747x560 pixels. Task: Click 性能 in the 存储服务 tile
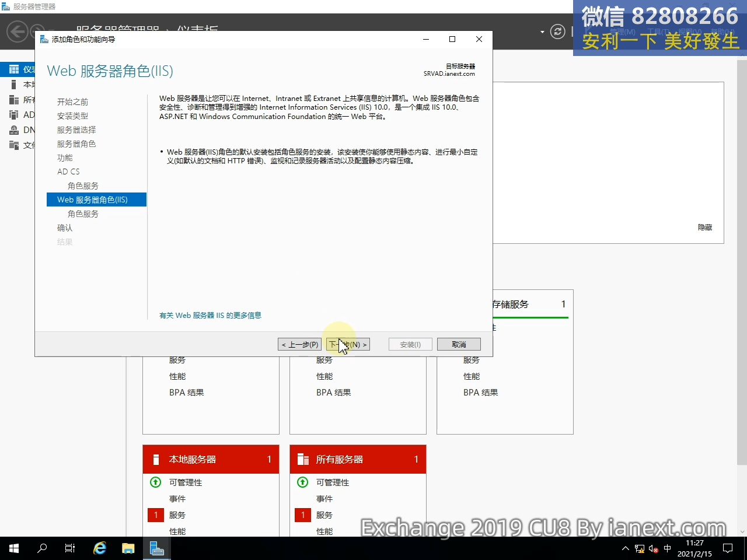point(472,376)
